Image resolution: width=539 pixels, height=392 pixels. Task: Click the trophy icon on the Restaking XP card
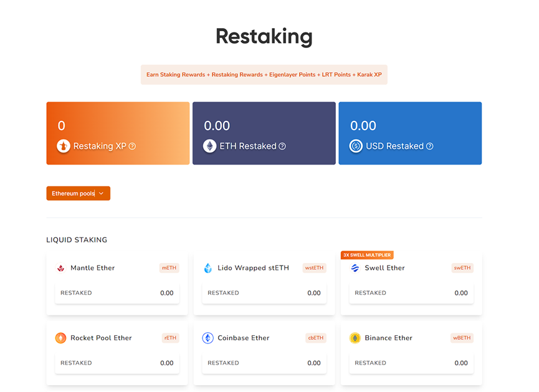tap(62, 146)
